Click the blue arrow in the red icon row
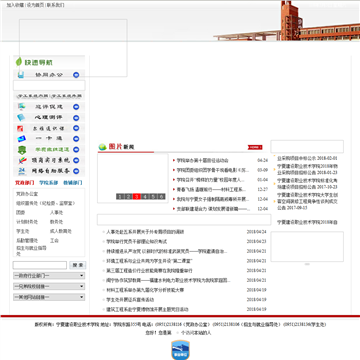The height and width of the screenshot is (360, 360). [x=76, y=128]
